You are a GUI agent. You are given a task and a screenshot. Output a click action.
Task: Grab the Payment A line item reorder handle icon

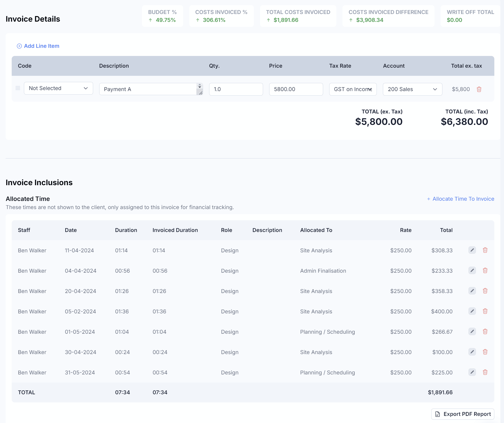click(18, 88)
